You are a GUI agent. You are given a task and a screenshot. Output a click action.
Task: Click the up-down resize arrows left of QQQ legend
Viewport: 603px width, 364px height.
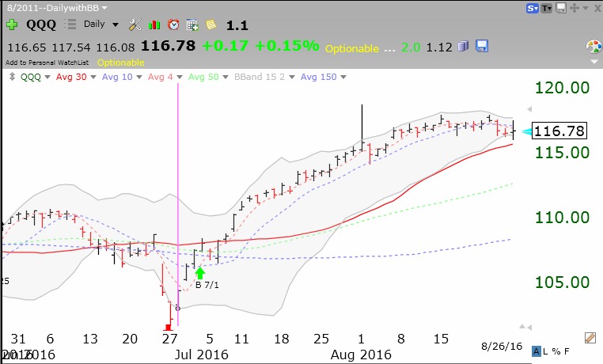point(13,77)
